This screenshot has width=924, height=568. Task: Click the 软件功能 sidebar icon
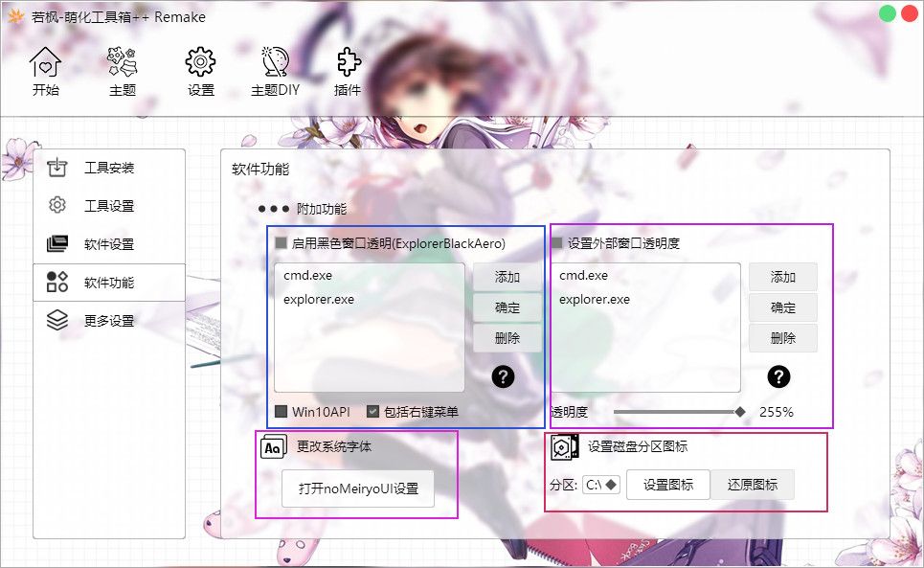[57, 282]
